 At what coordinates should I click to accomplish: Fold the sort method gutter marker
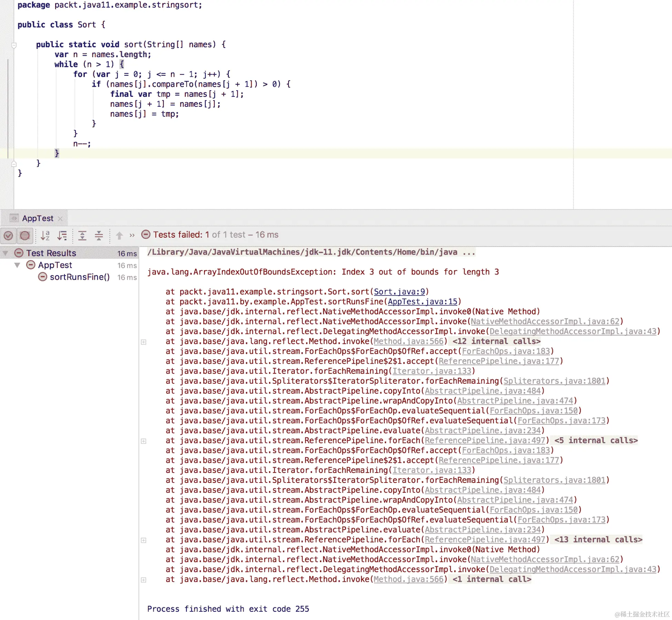coord(14,45)
